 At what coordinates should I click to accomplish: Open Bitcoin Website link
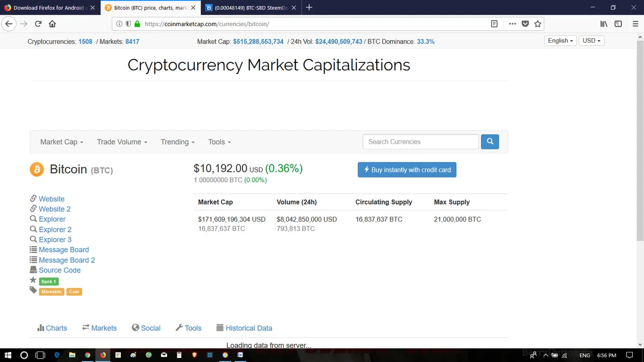[x=51, y=199]
